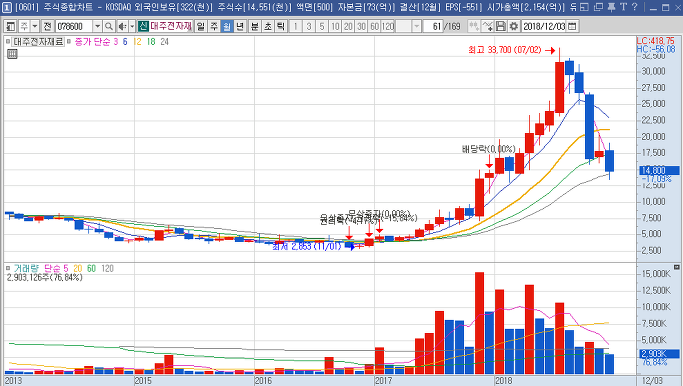Click the duplicate window icon in title bar
The image size is (683, 386).
598,7
